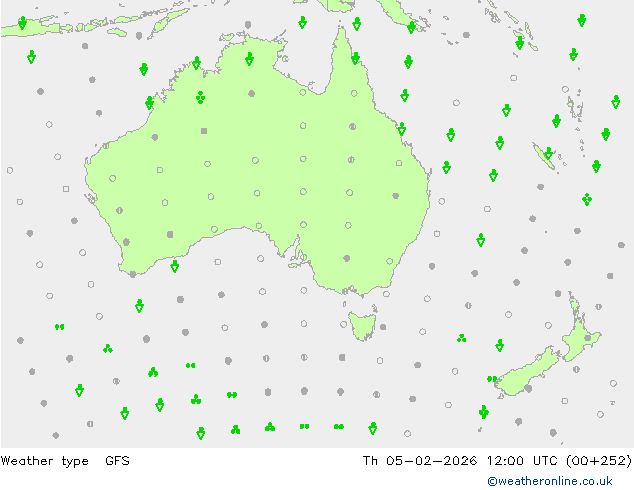Click the date text 'Th 05-02-2026'

[419, 460]
